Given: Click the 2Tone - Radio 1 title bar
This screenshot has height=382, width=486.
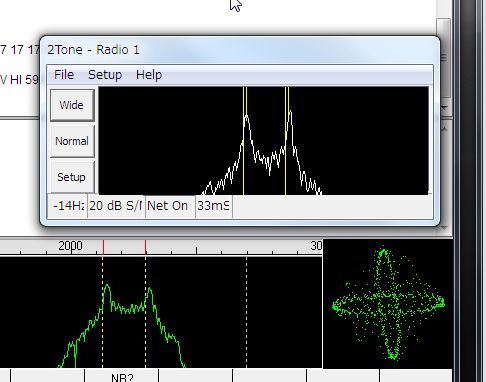Looking at the screenshot, I should click(x=239, y=50).
